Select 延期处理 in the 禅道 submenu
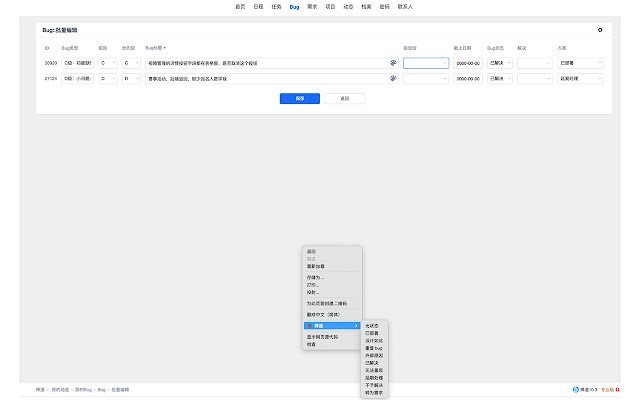 (374, 378)
